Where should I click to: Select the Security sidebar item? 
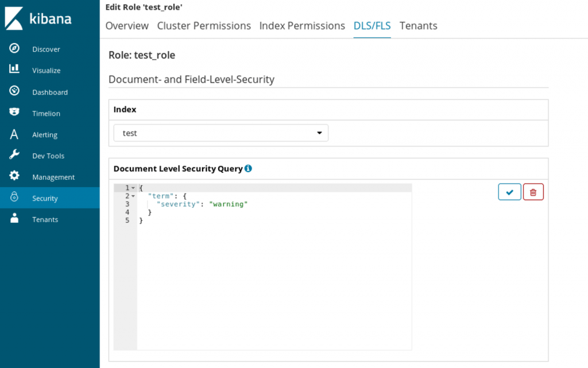click(45, 198)
